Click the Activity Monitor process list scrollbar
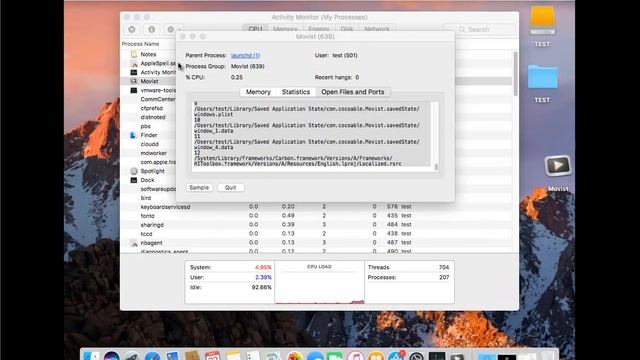 coord(516,73)
